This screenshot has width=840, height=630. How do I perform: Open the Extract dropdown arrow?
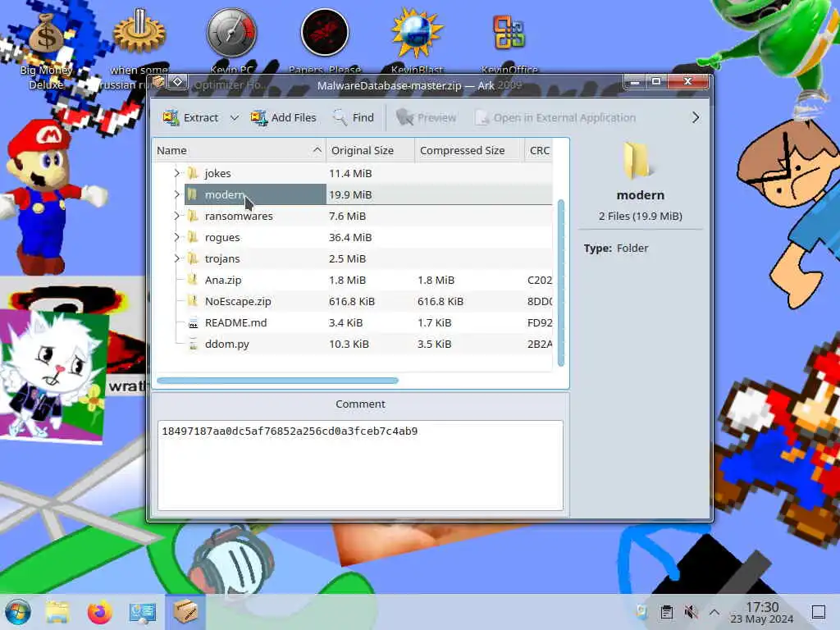click(234, 117)
